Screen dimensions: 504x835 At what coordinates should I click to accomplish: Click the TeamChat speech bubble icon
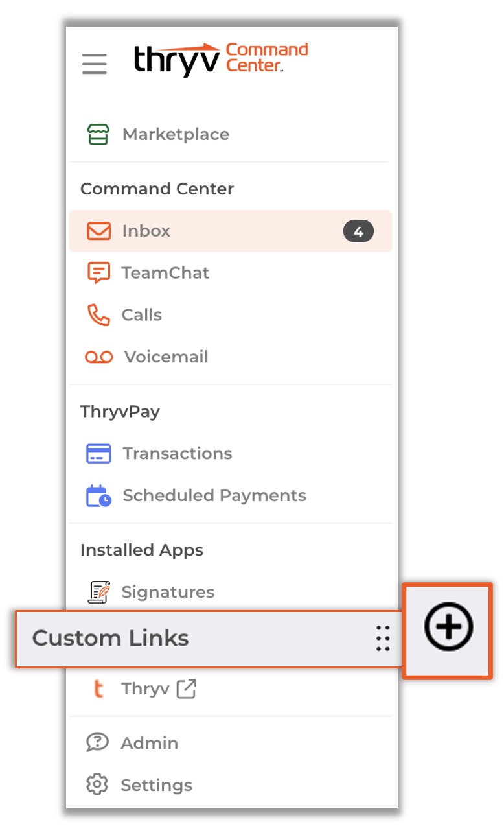click(98, 273)
